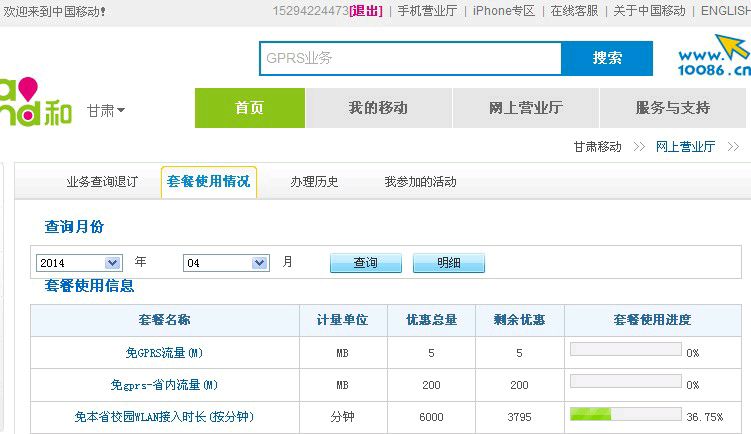751x434 pixels.
Task: Click the China Mobile 和 logo
Action: [36, 102]
